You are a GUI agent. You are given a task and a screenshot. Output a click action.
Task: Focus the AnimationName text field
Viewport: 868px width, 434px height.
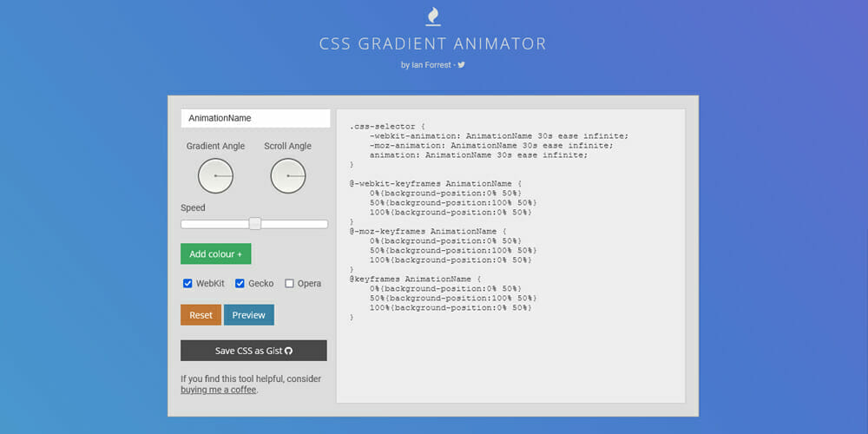click(x=255, y=118)
